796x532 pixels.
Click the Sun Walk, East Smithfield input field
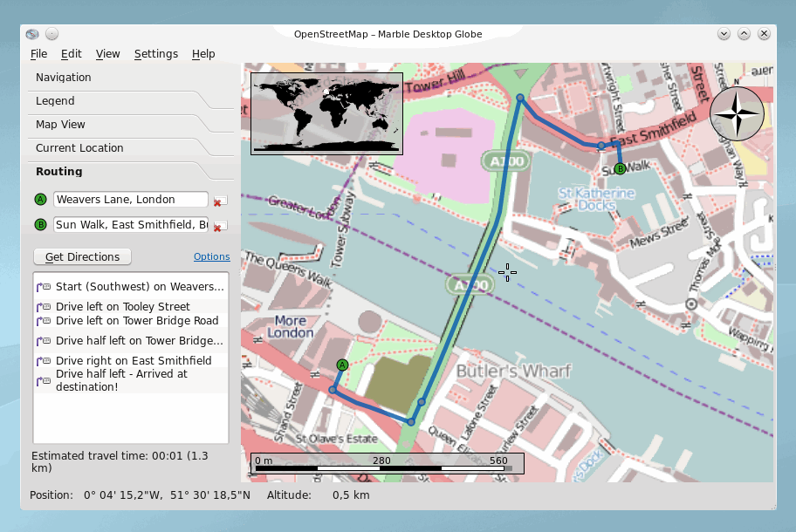point(131,225)
